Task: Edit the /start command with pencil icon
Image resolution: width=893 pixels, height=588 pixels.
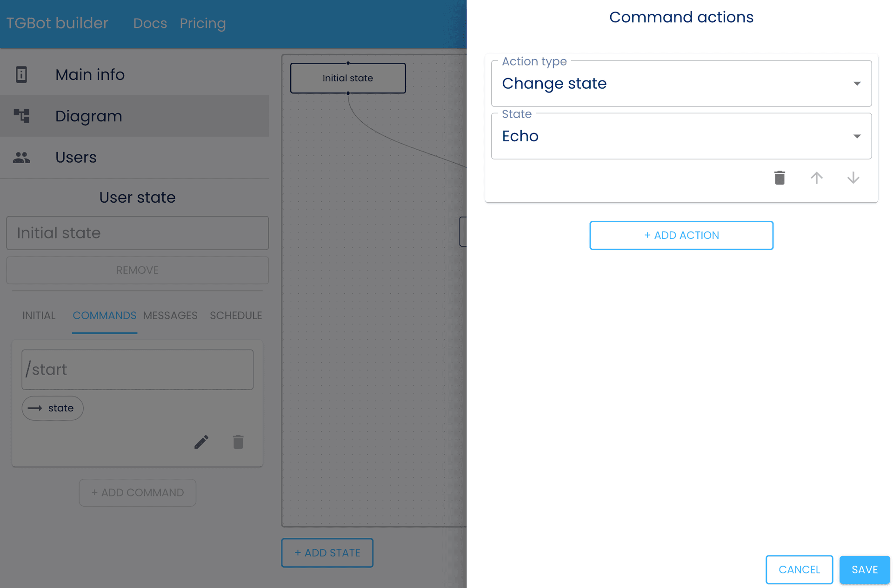Action: coord(201,442)
